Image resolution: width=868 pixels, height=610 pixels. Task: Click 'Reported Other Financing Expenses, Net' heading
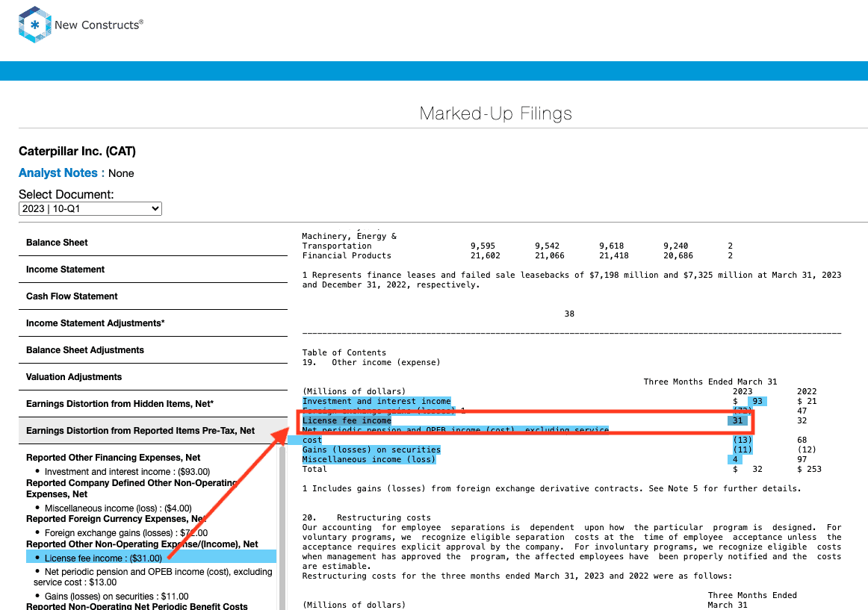tap(113, 458)
